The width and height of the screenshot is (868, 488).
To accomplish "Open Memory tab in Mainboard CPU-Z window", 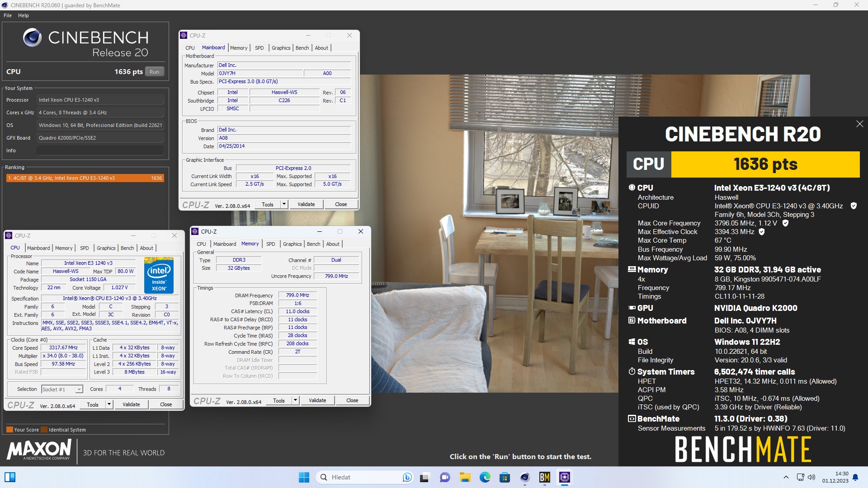I will coord(239,48).
